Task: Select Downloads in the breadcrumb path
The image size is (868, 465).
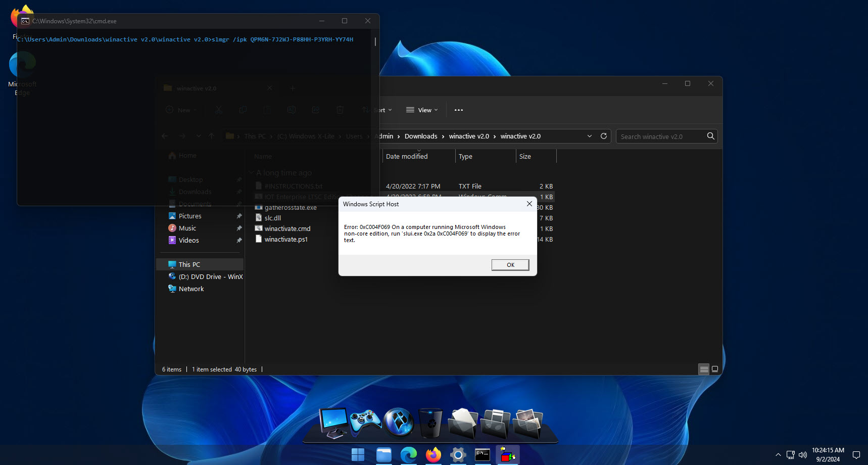Action: (x=421, y=136)
